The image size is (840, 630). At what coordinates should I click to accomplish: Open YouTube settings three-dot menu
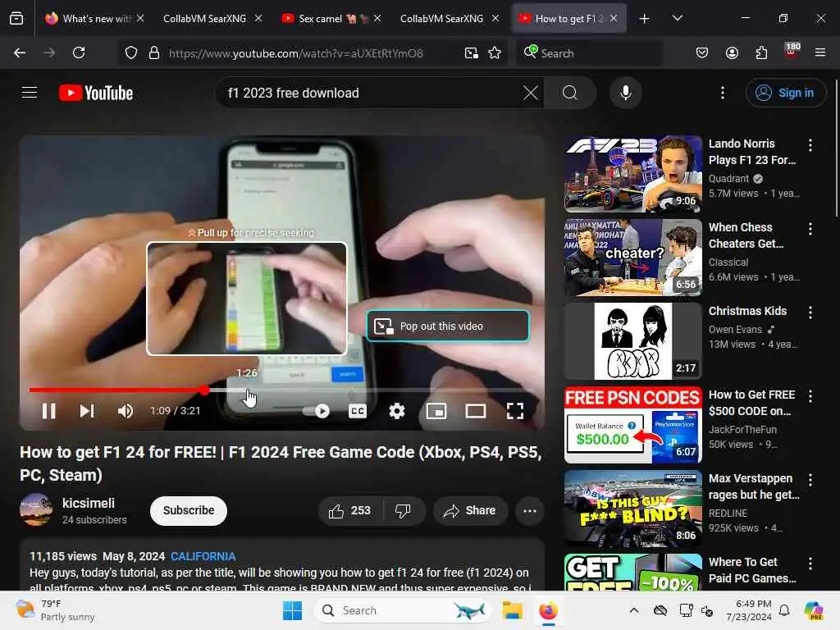[x=723, y=93]
